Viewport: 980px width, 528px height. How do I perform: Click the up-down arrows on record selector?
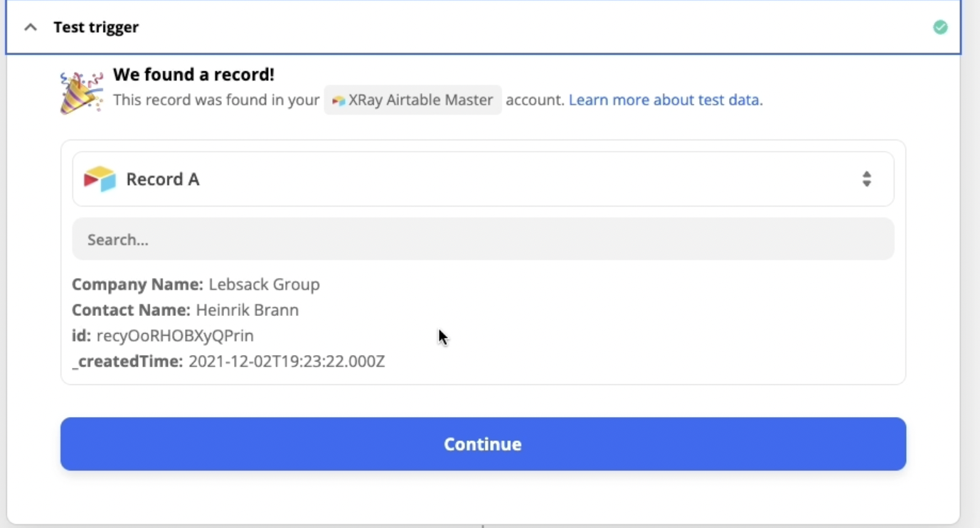point(866,179)
